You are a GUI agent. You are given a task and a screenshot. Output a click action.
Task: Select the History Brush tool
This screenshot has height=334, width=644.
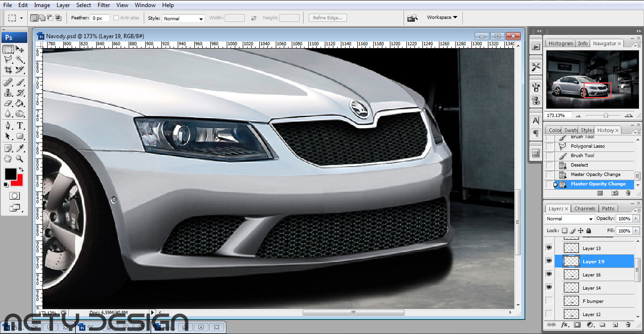[20, 93]
